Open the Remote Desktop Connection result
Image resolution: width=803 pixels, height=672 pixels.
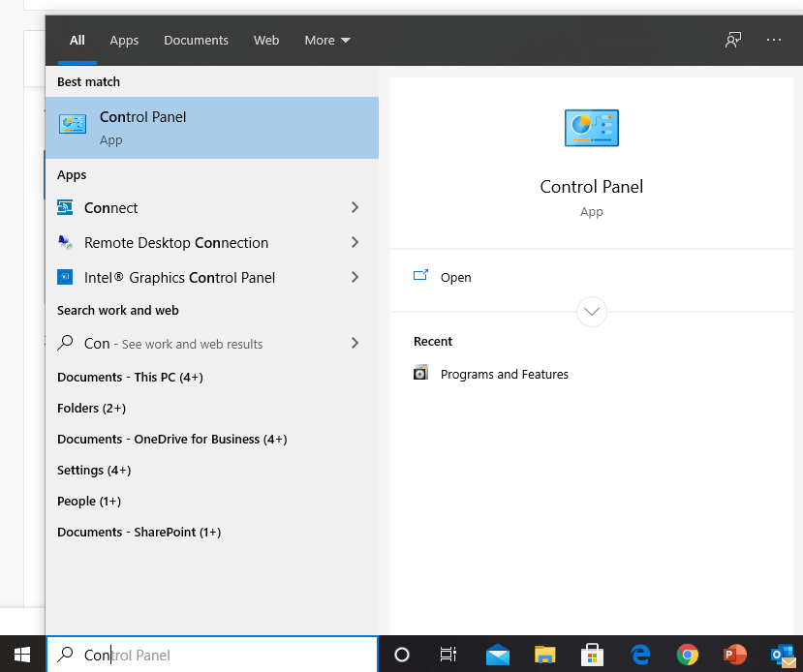[x=212, y=242]
